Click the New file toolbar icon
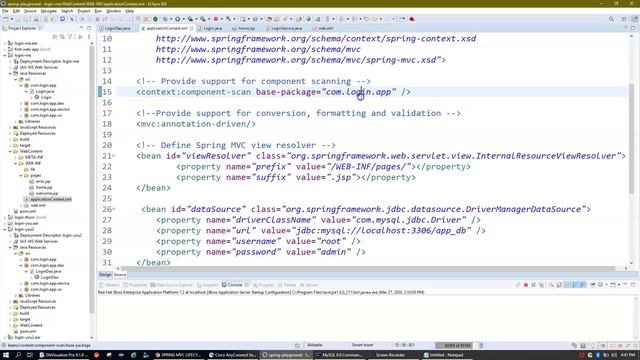Screen dimensions: 640x360 point(5,19)
